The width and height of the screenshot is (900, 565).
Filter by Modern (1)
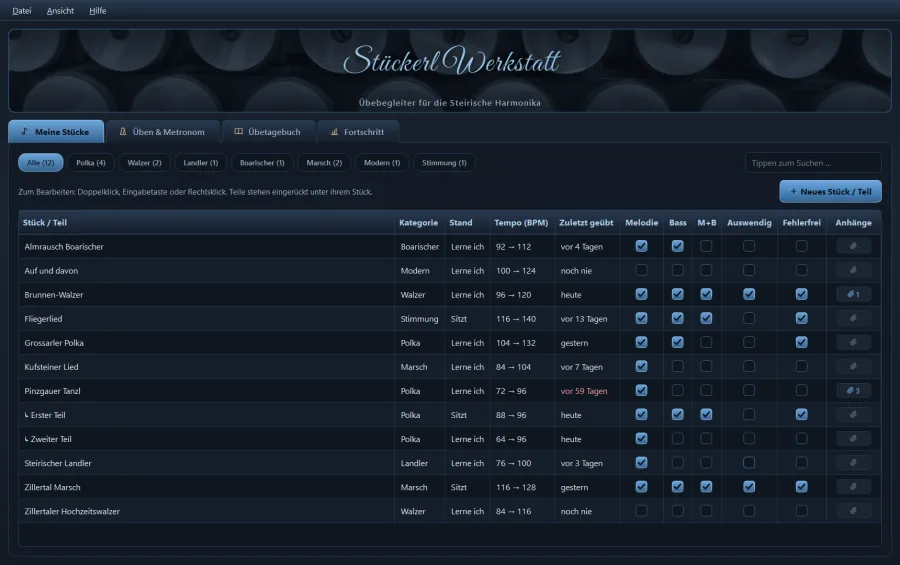(382, 162)
